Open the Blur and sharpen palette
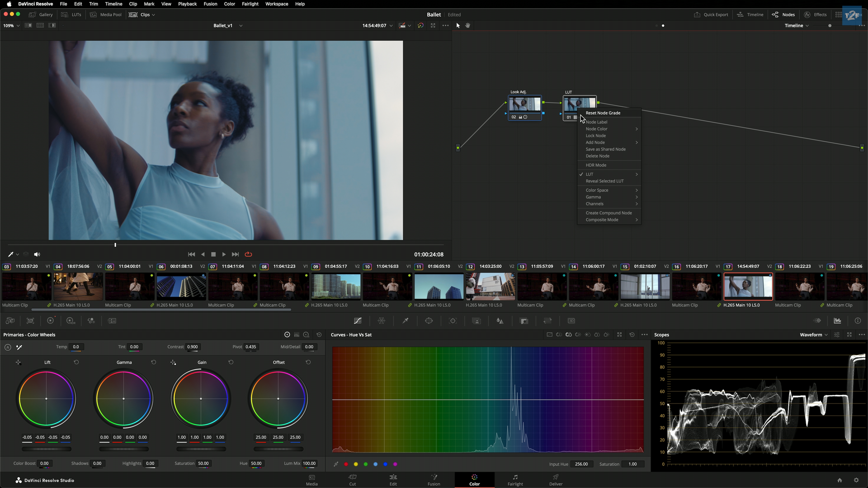The width and height of the screenshot is (868, 488). 500,321
